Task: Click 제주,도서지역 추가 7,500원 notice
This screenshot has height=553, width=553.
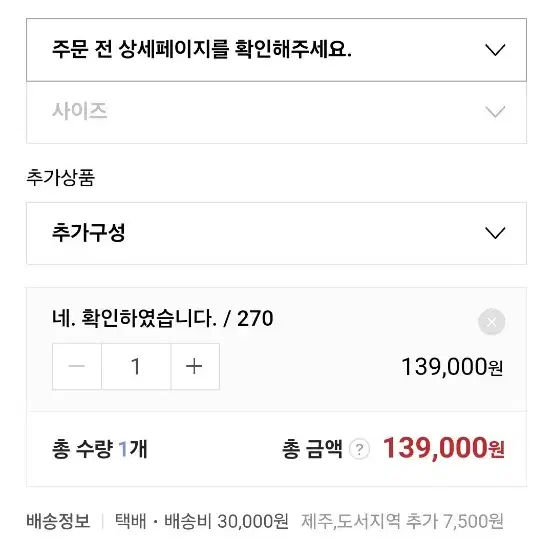Action: [402, 521]
